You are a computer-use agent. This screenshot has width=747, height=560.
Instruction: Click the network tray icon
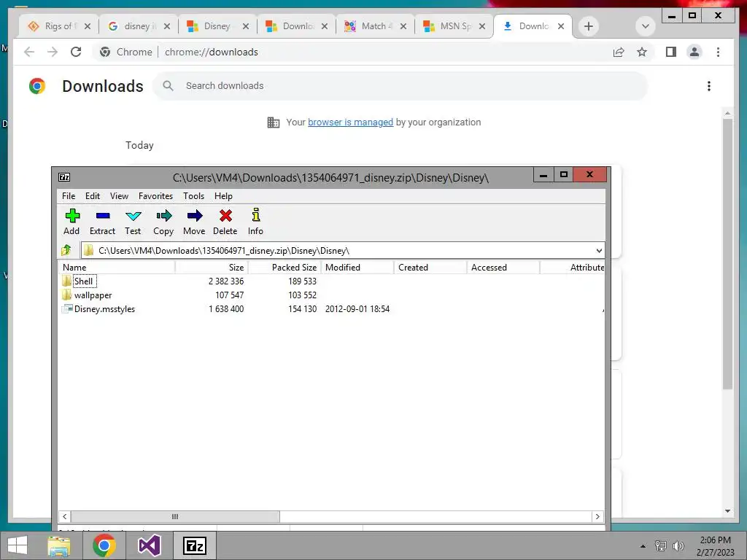point(661,546)
